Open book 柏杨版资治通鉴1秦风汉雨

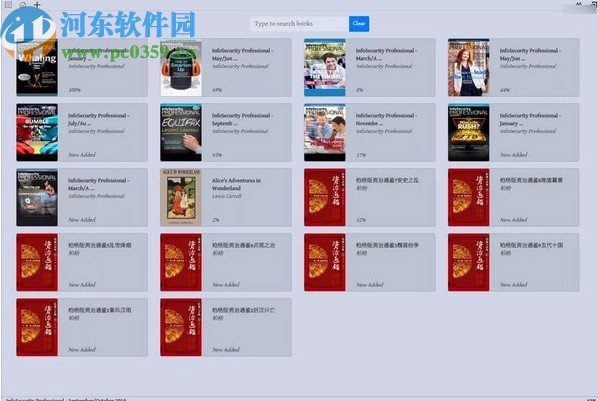pos(82,327)
